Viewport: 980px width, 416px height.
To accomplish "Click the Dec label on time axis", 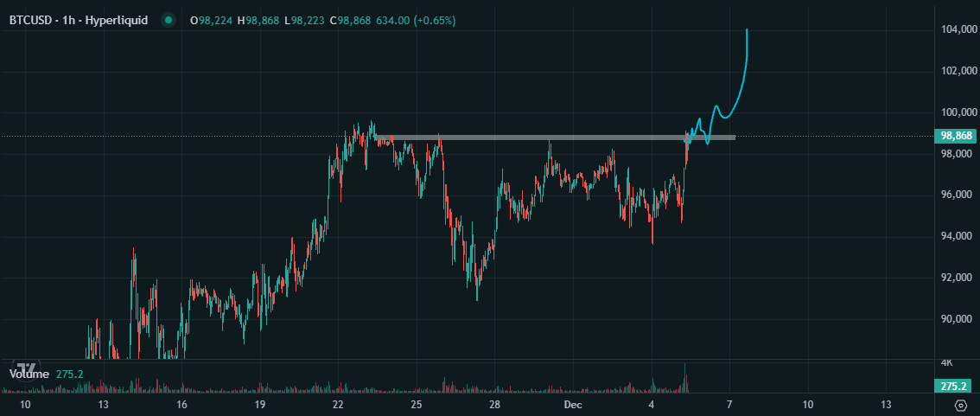I will click(572, 405).
